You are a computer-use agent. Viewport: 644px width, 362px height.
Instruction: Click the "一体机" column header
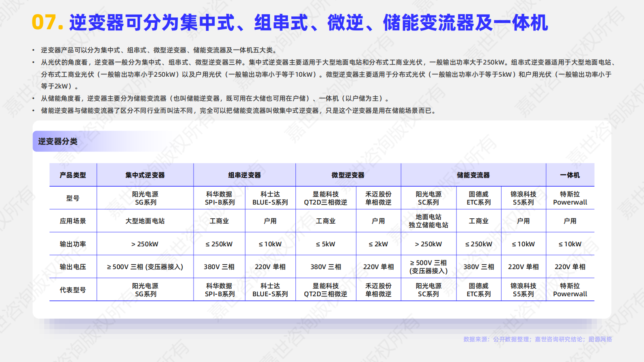570,175
